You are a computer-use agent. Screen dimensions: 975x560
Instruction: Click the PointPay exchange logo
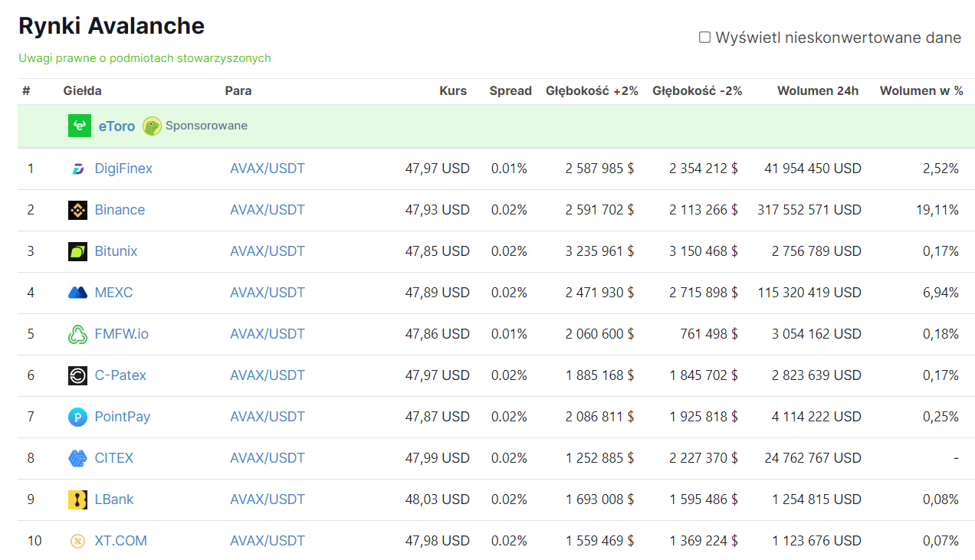click(x=77, y=417)
